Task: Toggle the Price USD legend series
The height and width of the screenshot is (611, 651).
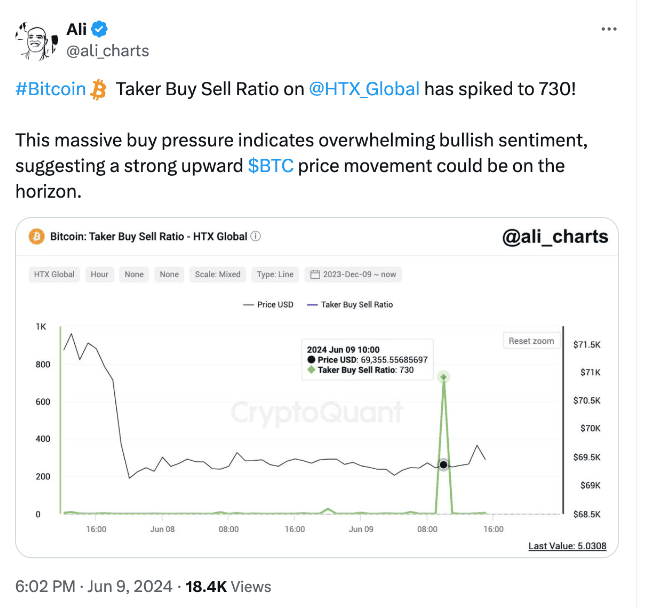Action: coord(268,305)
